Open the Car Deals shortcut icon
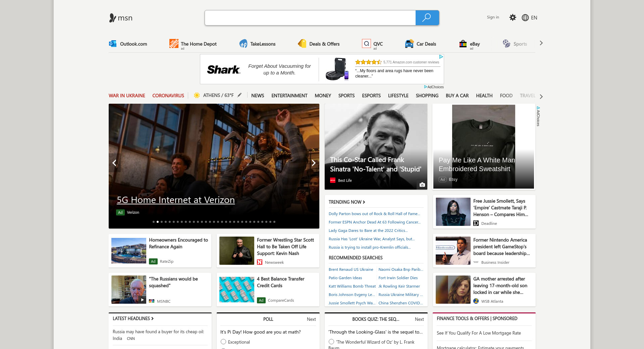This screenshot has height=349, width=644. (409, 44)
